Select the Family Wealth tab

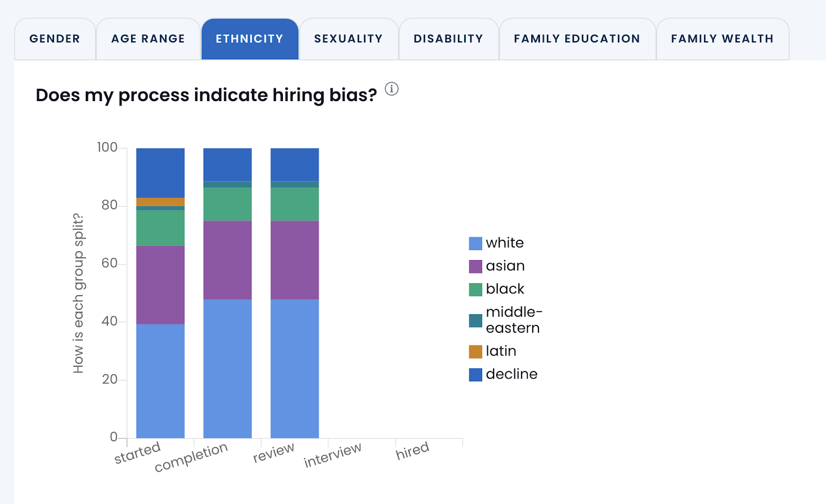click(x=722, y=39)
